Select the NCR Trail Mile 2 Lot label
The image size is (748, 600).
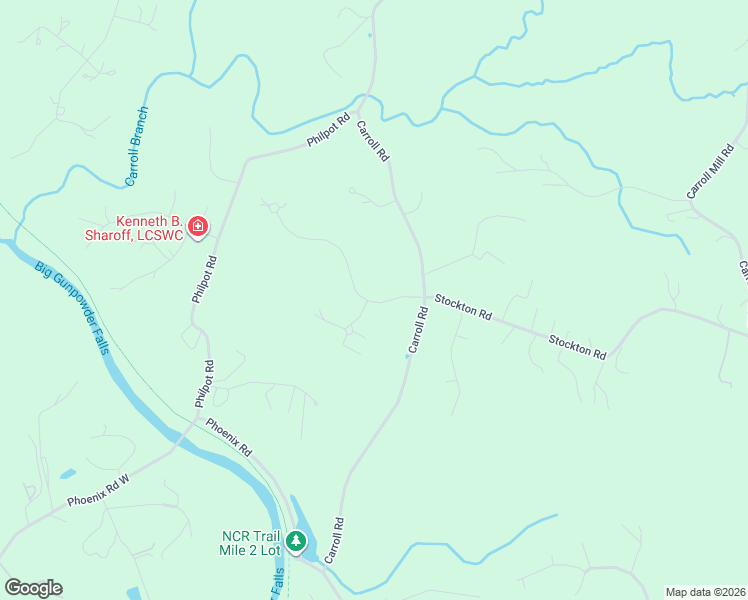point(250,543)
